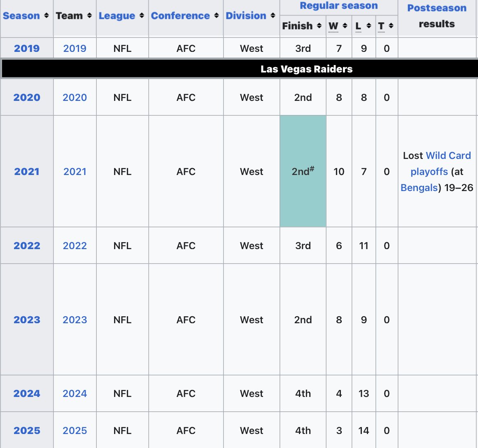Select the 2019 finish cell '3rd'
Viewport: 478px width, 448px height.
coord(303,48)
